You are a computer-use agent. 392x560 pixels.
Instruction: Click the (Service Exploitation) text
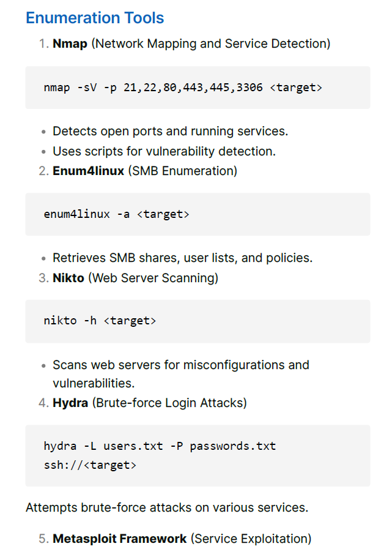[251, 539]
